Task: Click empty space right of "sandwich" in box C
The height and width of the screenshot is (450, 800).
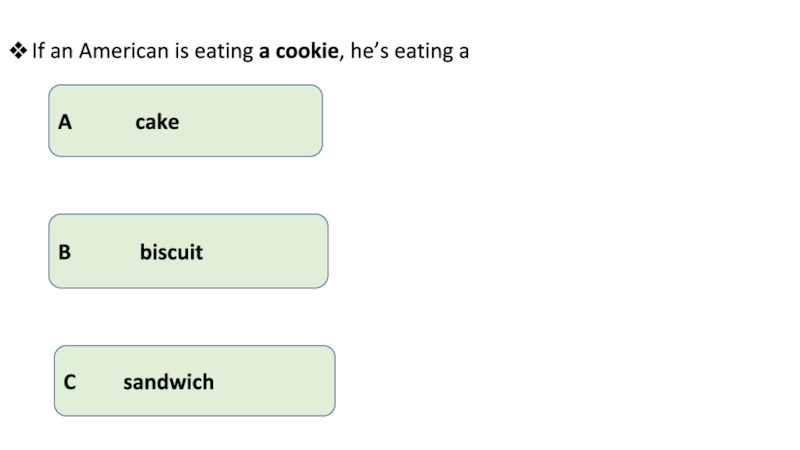Action: click(x=280, y=382)
